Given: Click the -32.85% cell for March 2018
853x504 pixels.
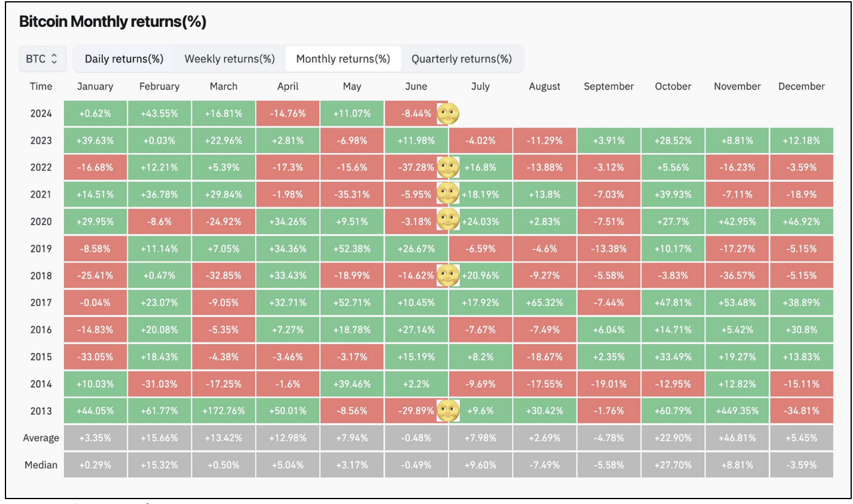Looking at the screenshot, I should pos(224,276).
